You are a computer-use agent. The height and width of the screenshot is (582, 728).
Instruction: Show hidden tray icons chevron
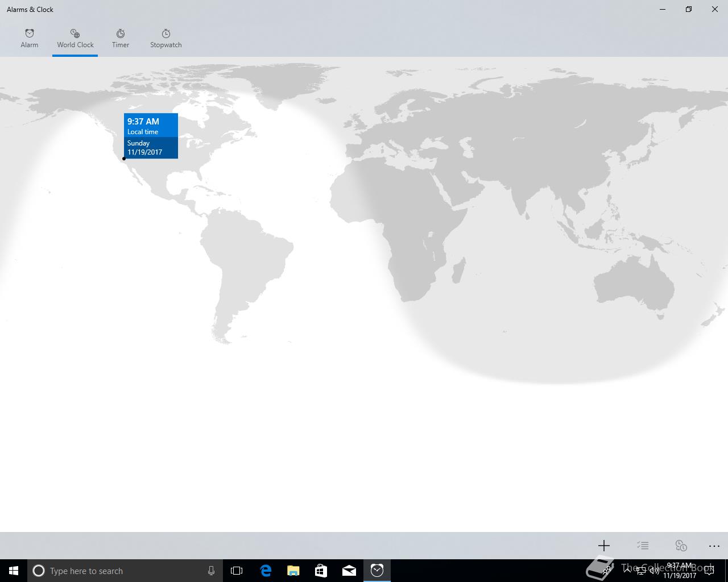coord(627,571)
